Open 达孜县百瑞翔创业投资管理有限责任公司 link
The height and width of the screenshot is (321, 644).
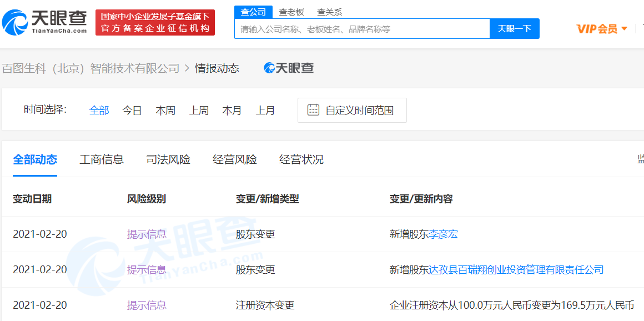(516, 270)
